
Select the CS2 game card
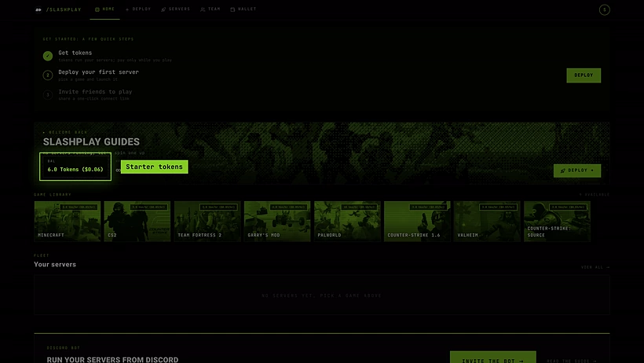click(x=137, y=221)
